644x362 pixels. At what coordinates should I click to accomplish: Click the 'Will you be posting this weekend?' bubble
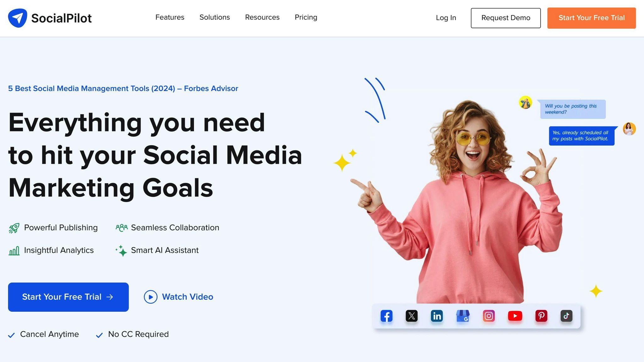(x=572, y=109)
